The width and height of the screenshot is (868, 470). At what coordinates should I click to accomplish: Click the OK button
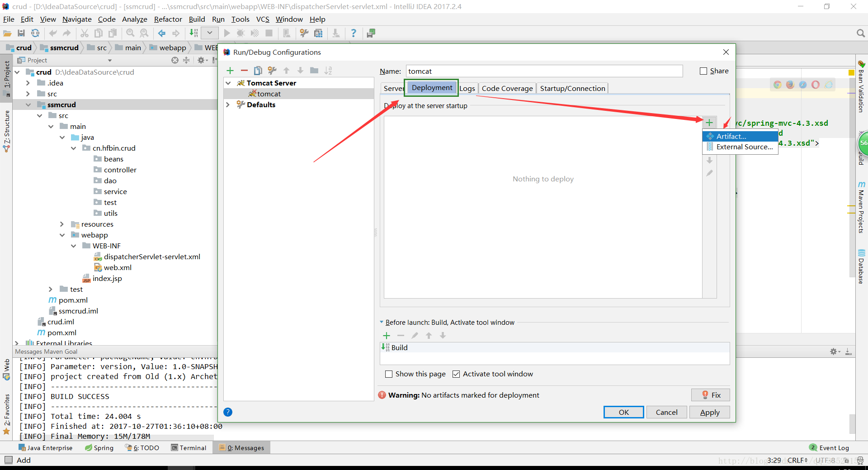pos(623,413)
